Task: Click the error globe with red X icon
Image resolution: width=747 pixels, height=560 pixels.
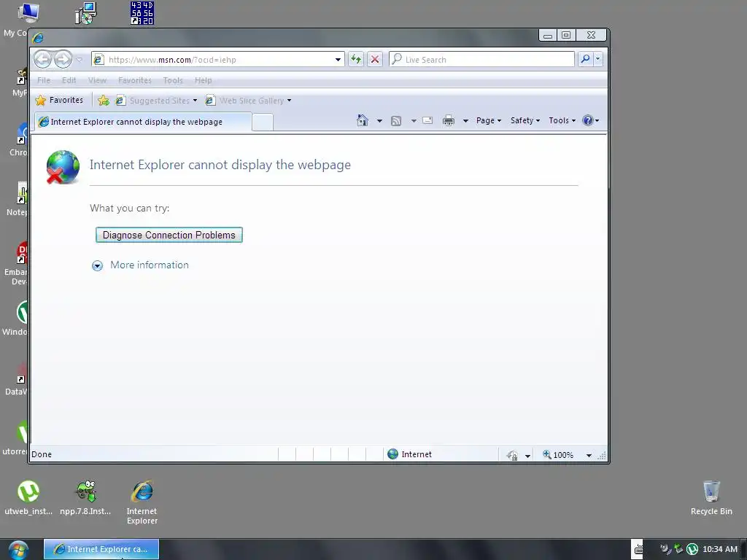Action: [x=63, y=167]
